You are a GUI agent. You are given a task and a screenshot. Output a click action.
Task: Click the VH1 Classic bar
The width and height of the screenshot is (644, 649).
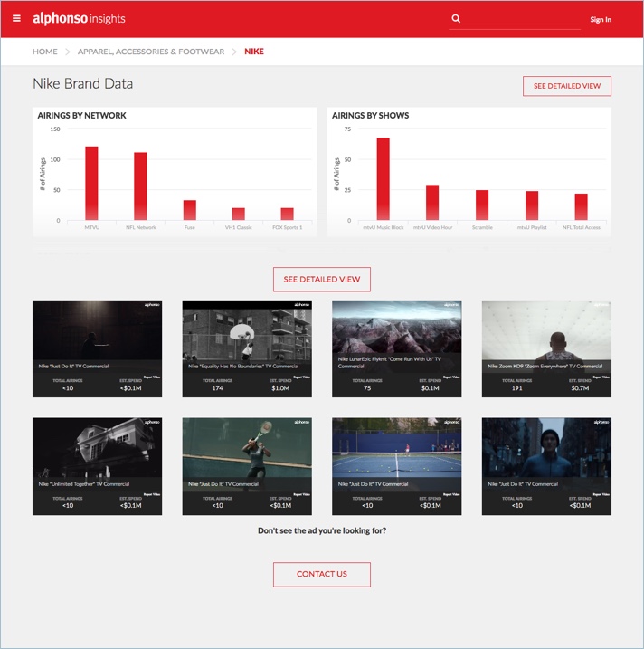point(238,214)
